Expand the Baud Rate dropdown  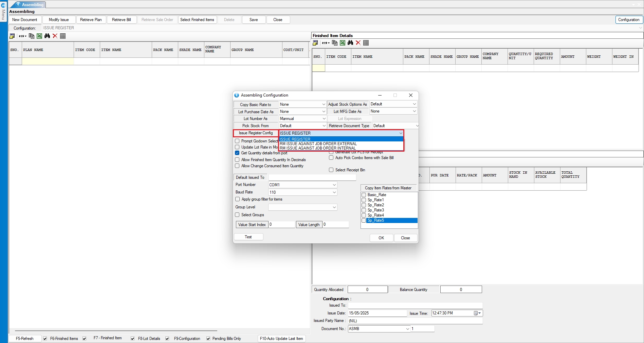(334, 192)
